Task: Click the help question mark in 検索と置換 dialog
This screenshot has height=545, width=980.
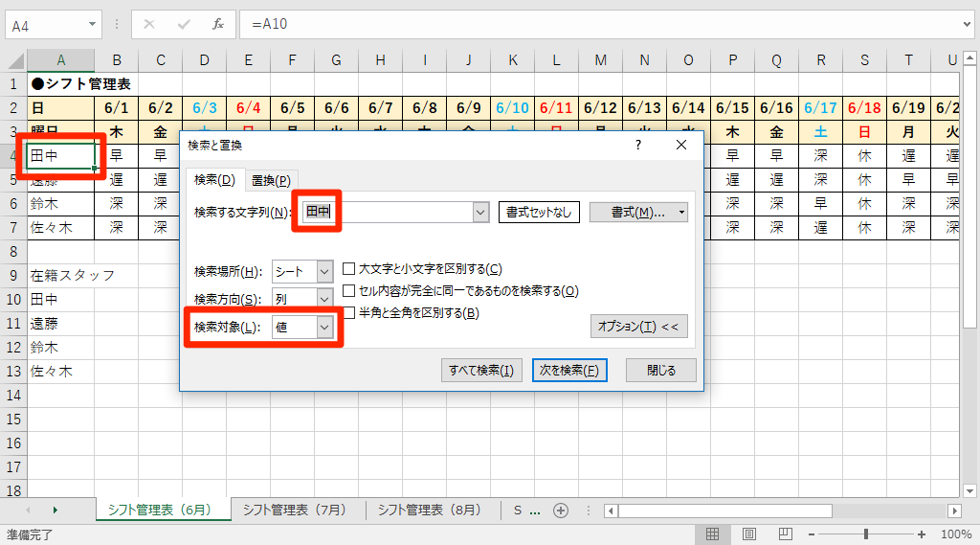Action: (x=638, y=146)
